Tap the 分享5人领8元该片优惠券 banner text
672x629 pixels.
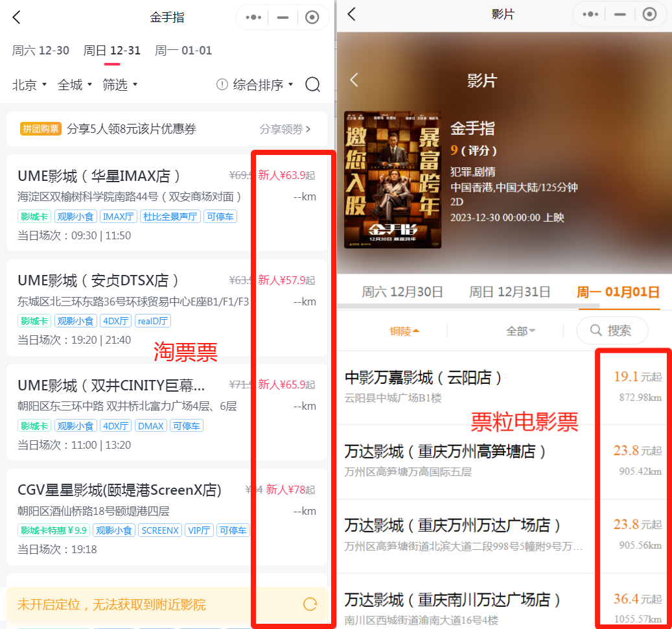click(x=132, y=128)
